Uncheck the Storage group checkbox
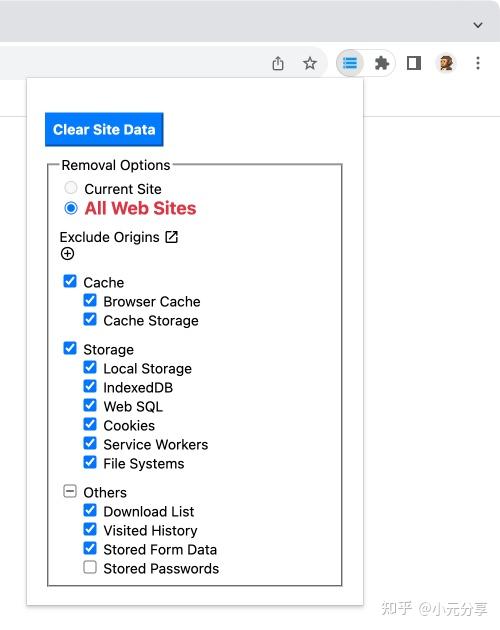The width and height of the screenshot is (500, 630). [70, 348]
